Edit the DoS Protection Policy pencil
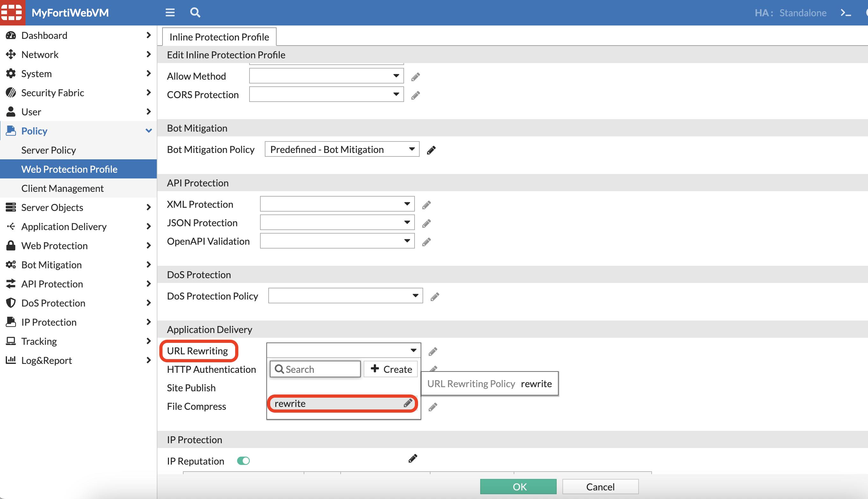The height and width of the screenshot is (499, 868). coord(435,296)
